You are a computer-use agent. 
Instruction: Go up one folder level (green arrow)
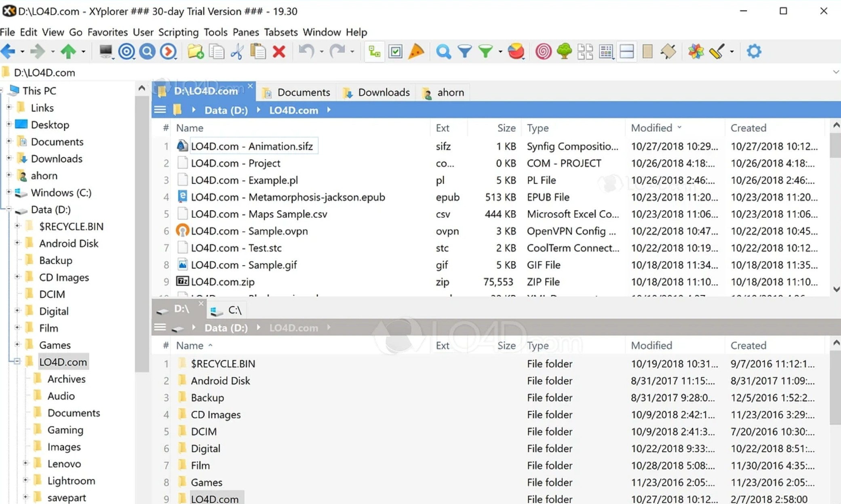[68, 51]
